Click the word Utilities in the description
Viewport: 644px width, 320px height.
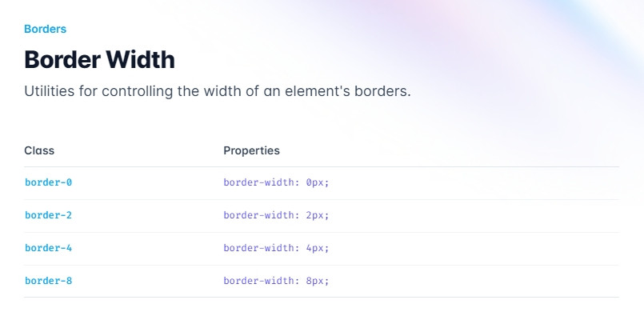pyautogui.click(x=50, y=91)
